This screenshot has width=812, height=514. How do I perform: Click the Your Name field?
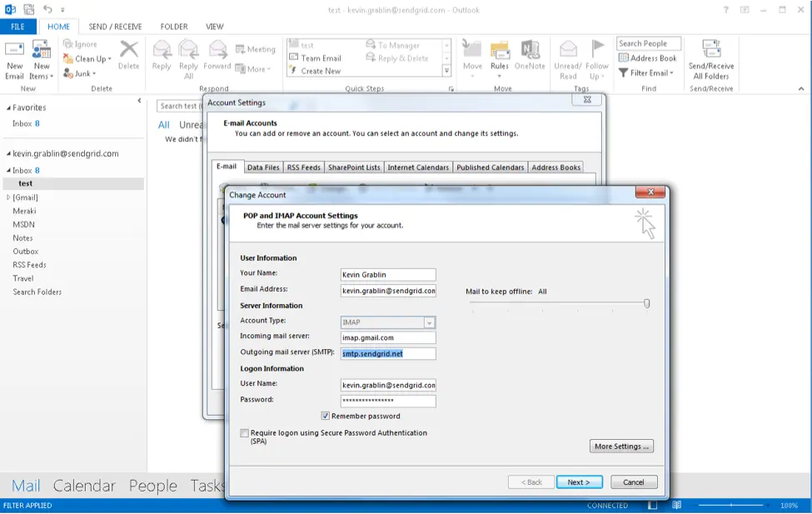point(388,275)
